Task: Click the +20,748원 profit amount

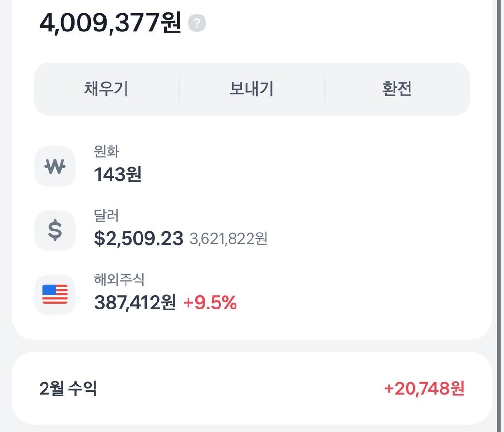Action: click(424, 388)
